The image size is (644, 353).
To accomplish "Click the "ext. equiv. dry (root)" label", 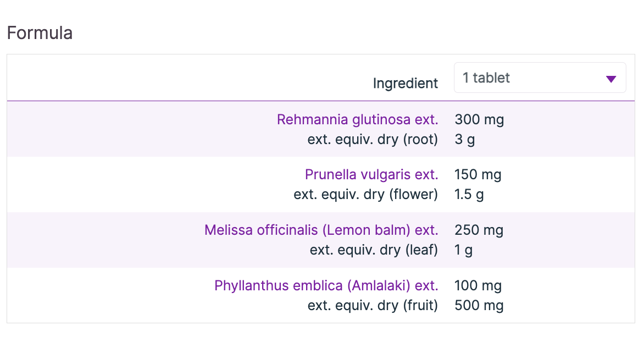I will 373,140.
